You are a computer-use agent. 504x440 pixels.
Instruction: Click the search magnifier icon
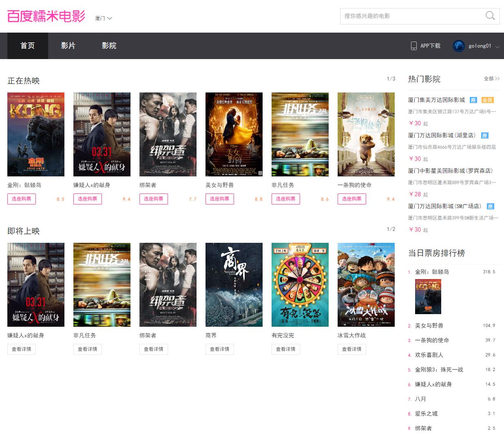490,16
